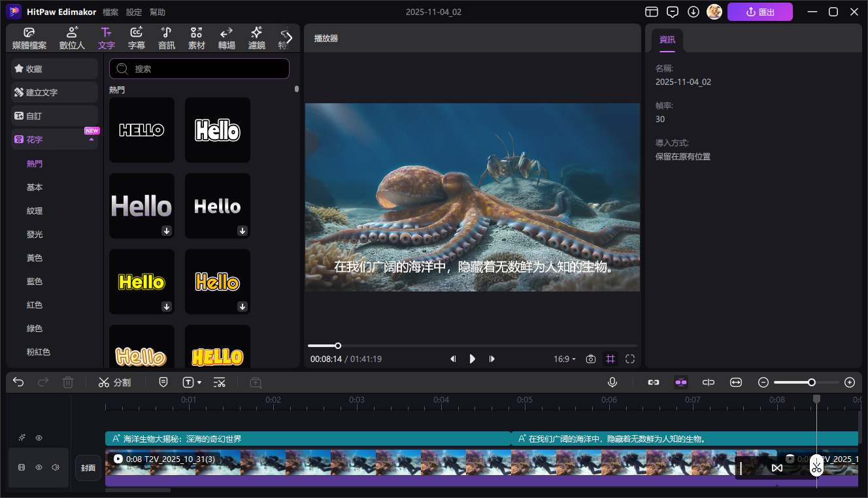Expand more tabs with the right chevron
Viewport: 868px width, 498px height.
coord(289,38)
